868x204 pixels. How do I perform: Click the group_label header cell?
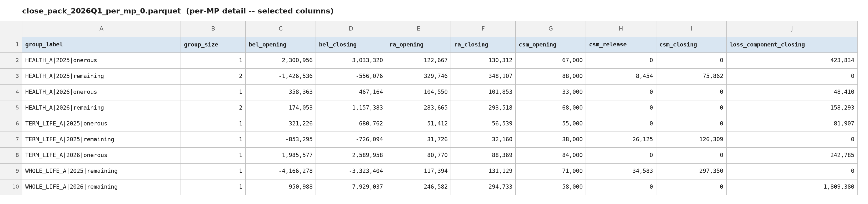101,45
